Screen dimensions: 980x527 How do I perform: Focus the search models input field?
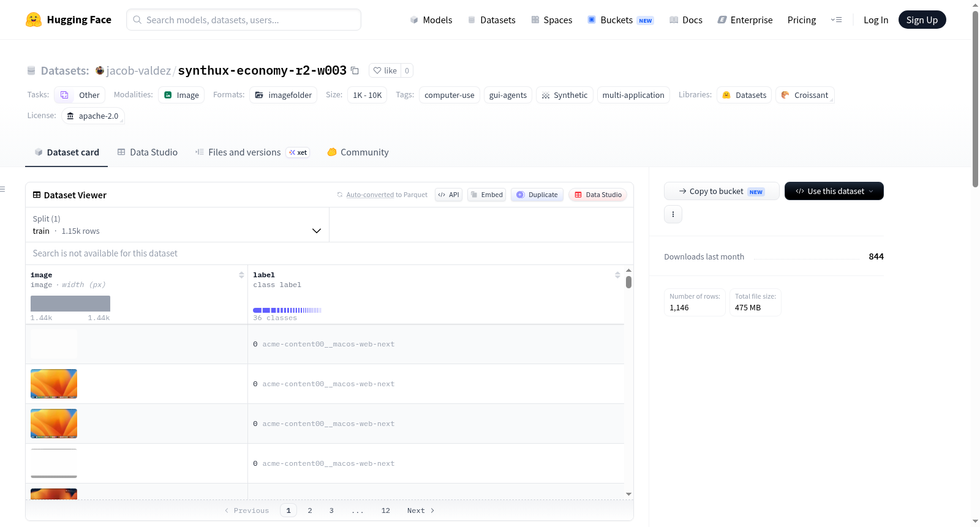click(x=244, y=20)
